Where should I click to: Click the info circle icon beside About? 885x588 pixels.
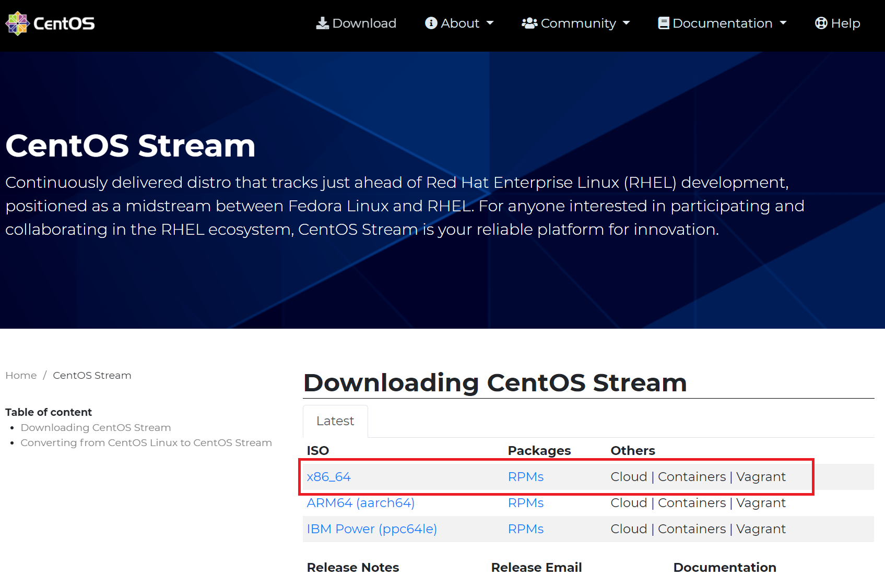[x=431, y=23]
